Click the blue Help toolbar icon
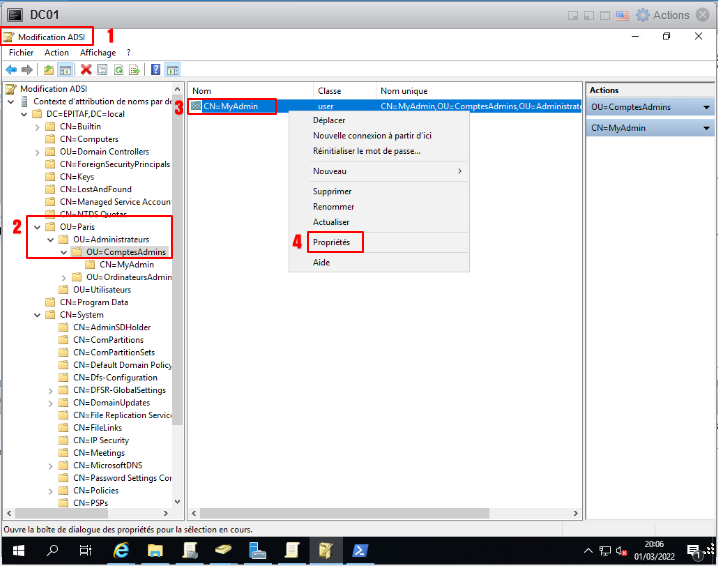The width and height of the screenshot is (718, 566). (156, 70)
